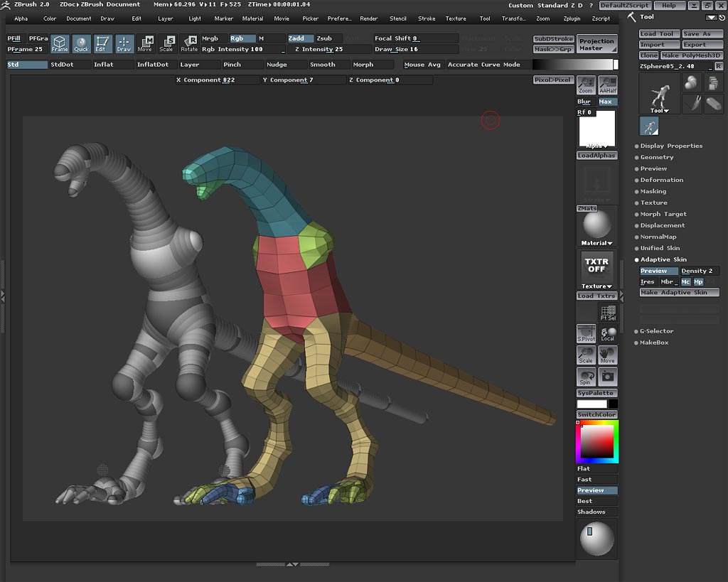
Task: Click the S.Pivot icon
Action: pos(586,334)
